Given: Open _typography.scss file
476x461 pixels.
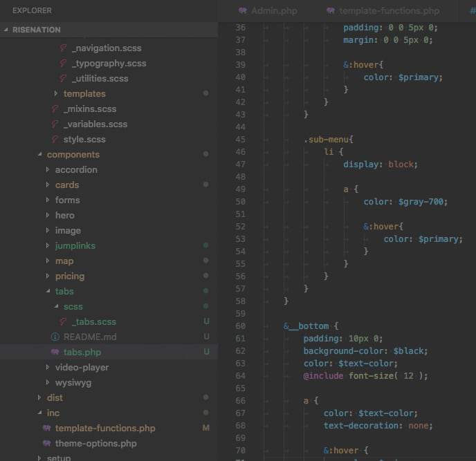Looking at the screenshot, I should click(x=109, y=63).
